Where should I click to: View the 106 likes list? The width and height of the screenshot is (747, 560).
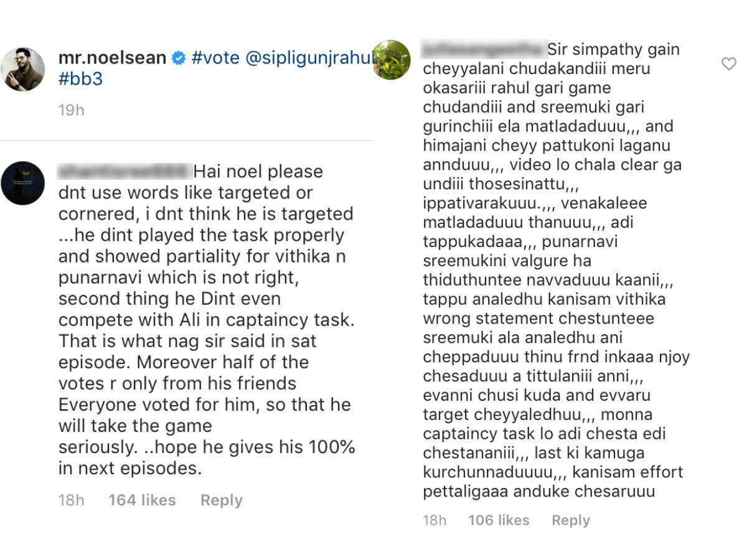point(499,520)
